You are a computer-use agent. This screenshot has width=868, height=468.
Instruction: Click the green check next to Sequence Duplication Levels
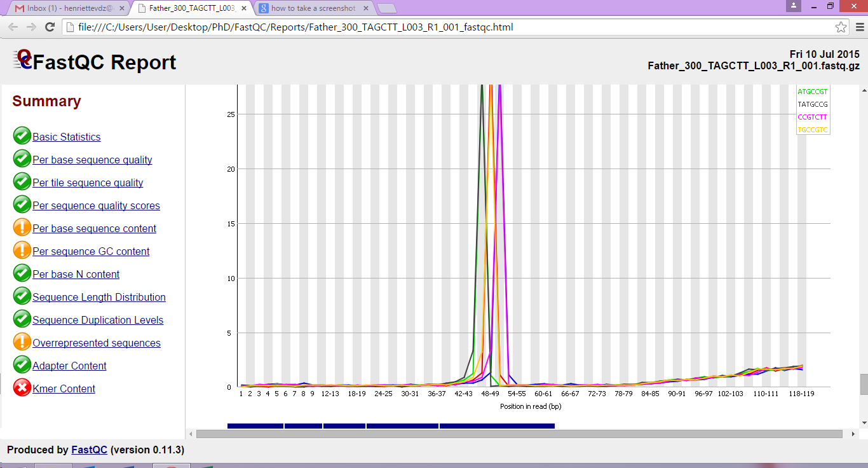click(22, 319)
